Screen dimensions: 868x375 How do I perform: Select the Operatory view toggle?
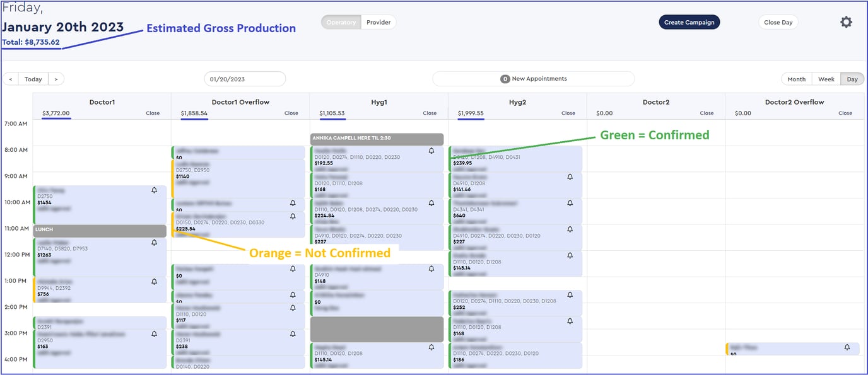click(341, 22)
